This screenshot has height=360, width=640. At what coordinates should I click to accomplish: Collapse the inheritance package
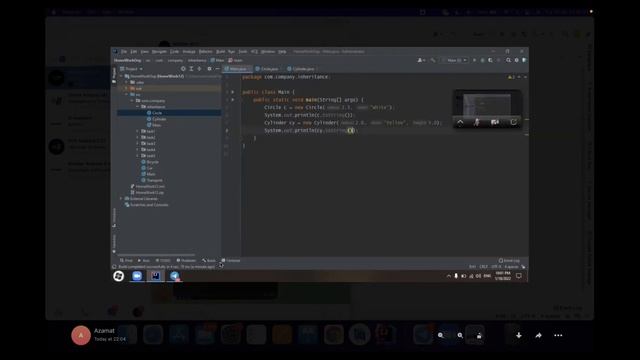138,107
